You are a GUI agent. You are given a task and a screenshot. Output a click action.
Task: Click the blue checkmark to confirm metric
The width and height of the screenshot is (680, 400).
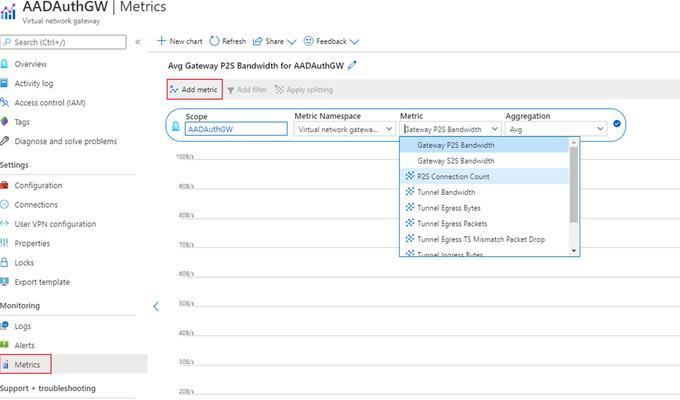point(617,124)
